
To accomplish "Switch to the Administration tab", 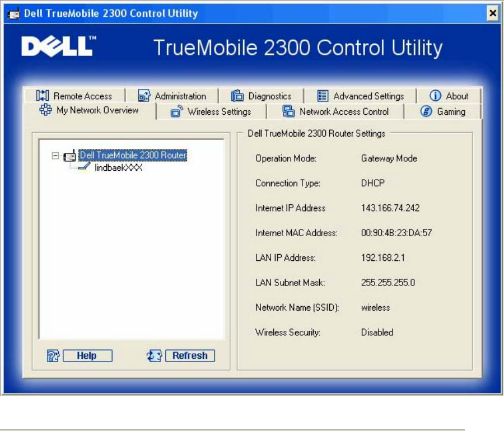I will (x=172, y=96).
